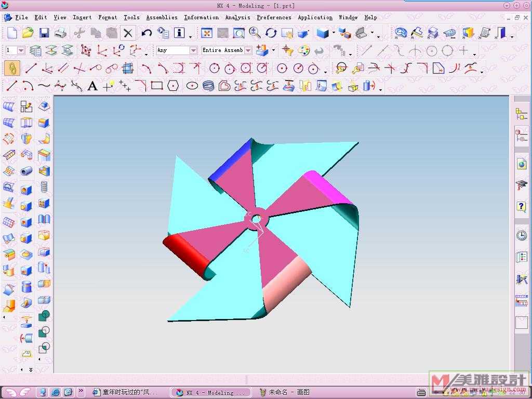The width and height of the screenshot is (532, 399).
Task: Open the color palette icon
Action: pos(303,50)
